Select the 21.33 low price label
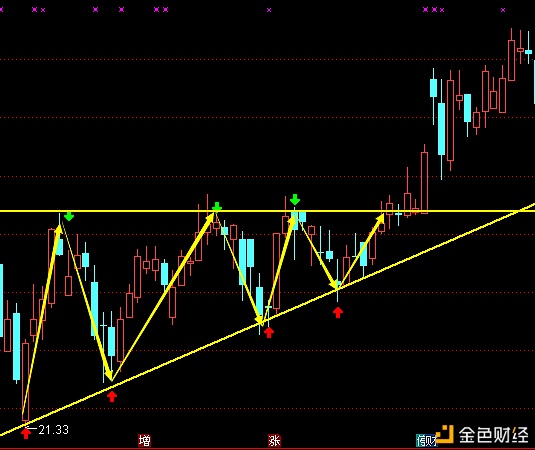The height and width of the screenshot is (450, 535). tap(54, 430)
